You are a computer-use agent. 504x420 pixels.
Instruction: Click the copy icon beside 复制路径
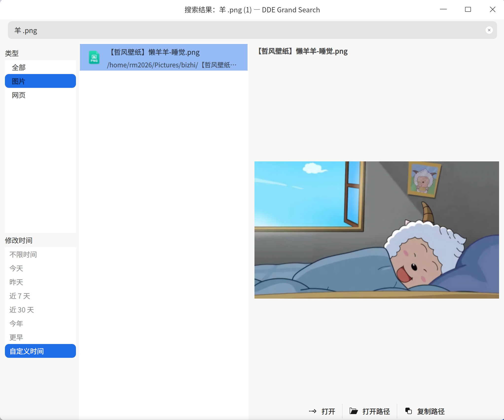coord(409,411)
